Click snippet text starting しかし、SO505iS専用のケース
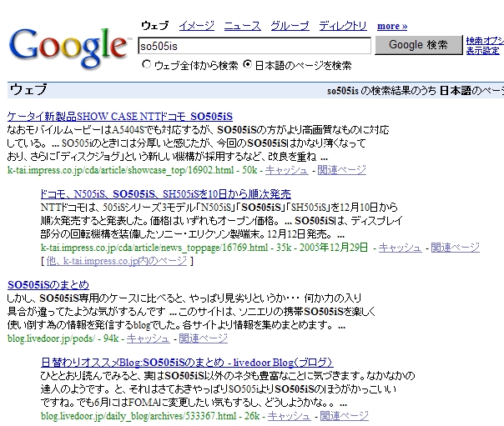 [191, 312]
